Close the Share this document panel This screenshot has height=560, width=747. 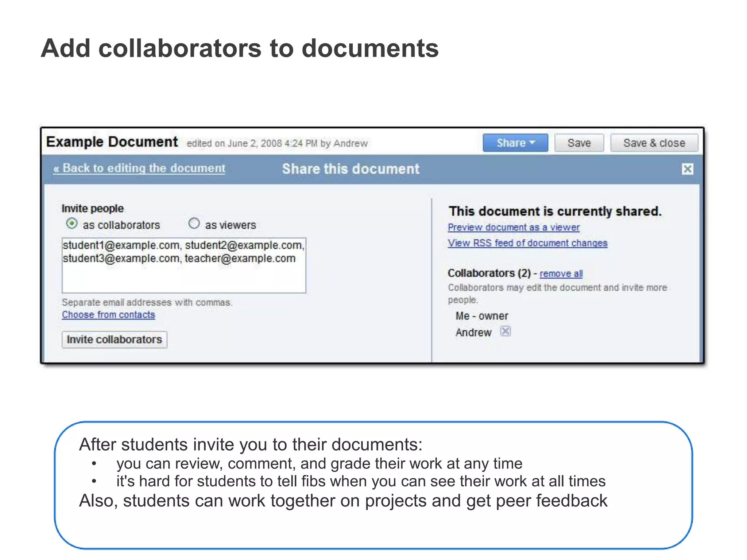[x=687, y=169]
